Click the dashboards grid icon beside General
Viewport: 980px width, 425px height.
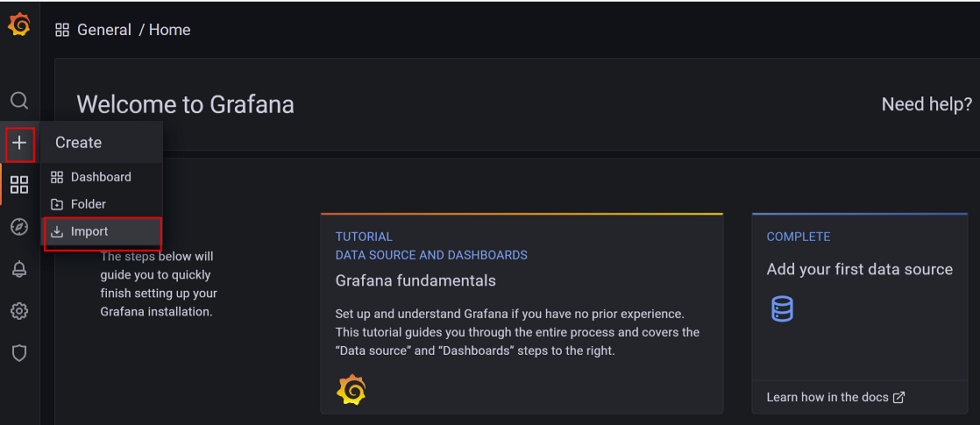[62, 30]
